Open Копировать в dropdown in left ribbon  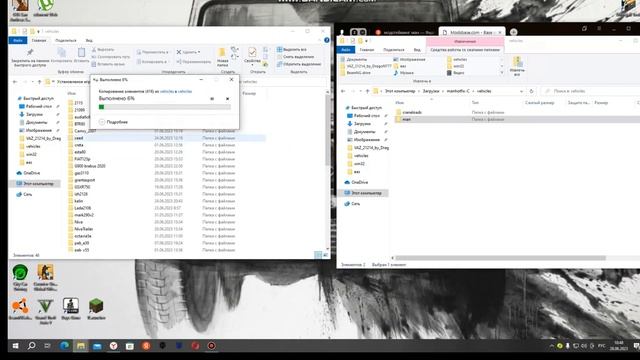coord(152,62)
